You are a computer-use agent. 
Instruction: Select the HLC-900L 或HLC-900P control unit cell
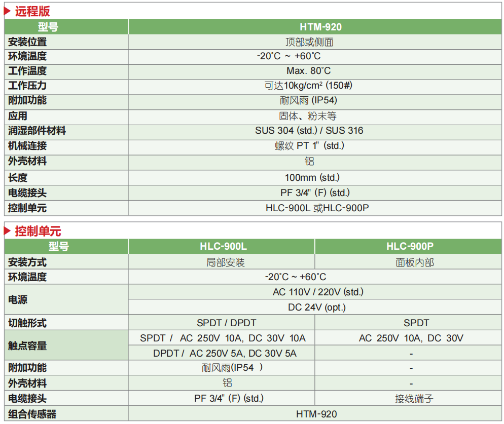(315, 208)
